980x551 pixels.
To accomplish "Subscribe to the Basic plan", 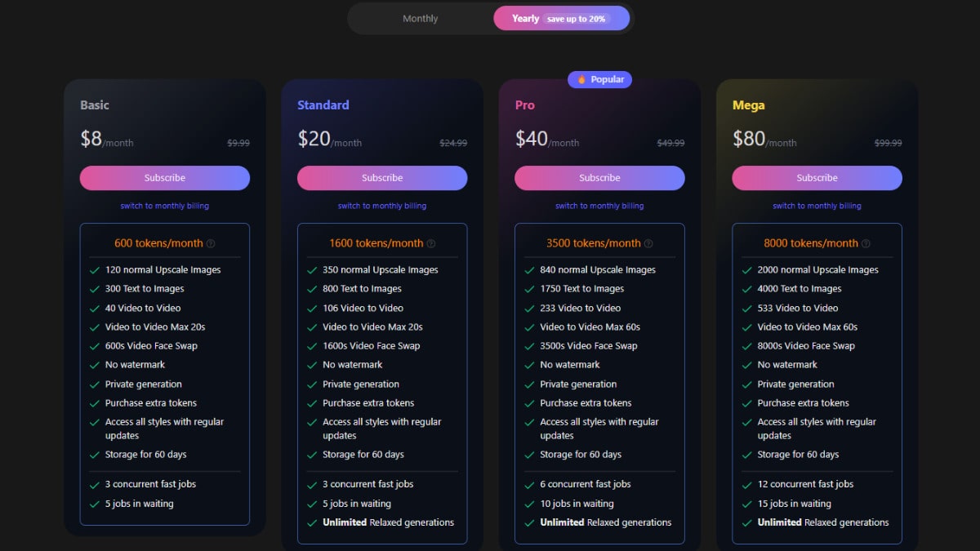I will click(x=165, y=178).
